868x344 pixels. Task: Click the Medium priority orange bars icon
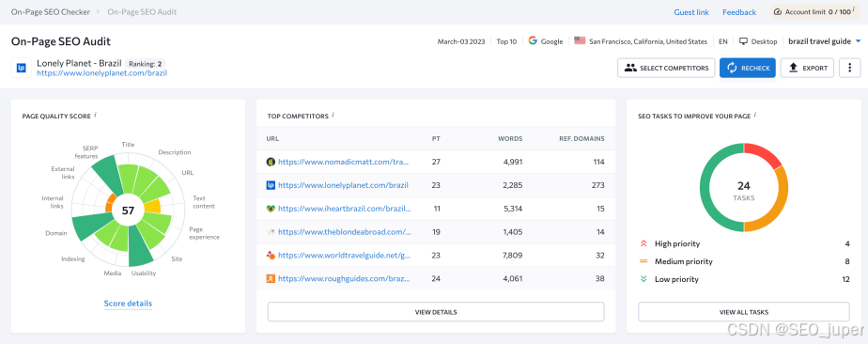click(643, 261)
